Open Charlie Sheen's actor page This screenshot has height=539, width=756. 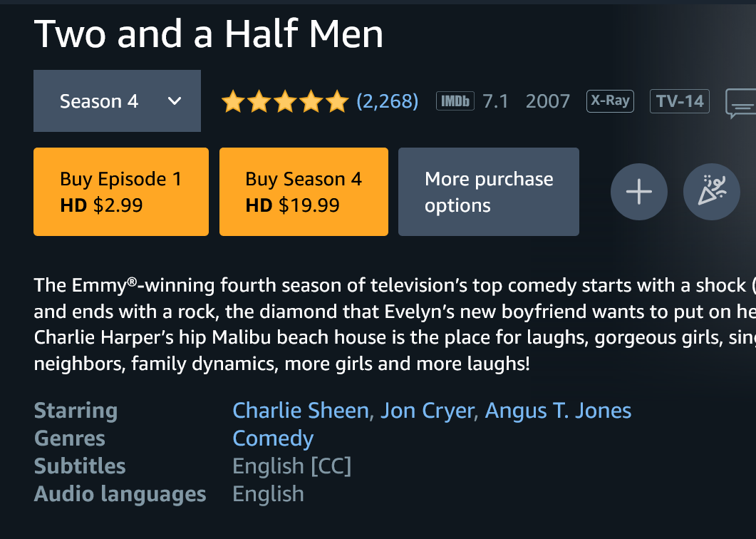301,411
